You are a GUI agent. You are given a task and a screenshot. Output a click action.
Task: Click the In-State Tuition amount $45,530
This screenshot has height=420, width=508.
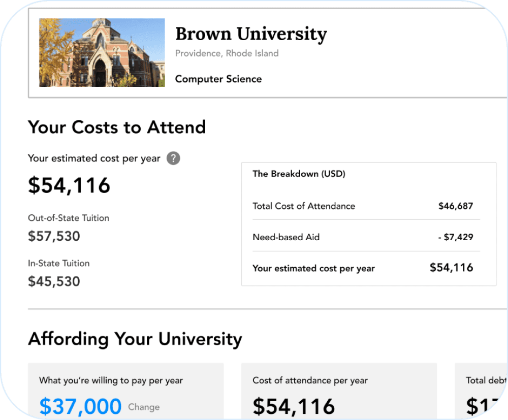click(54, 281)
